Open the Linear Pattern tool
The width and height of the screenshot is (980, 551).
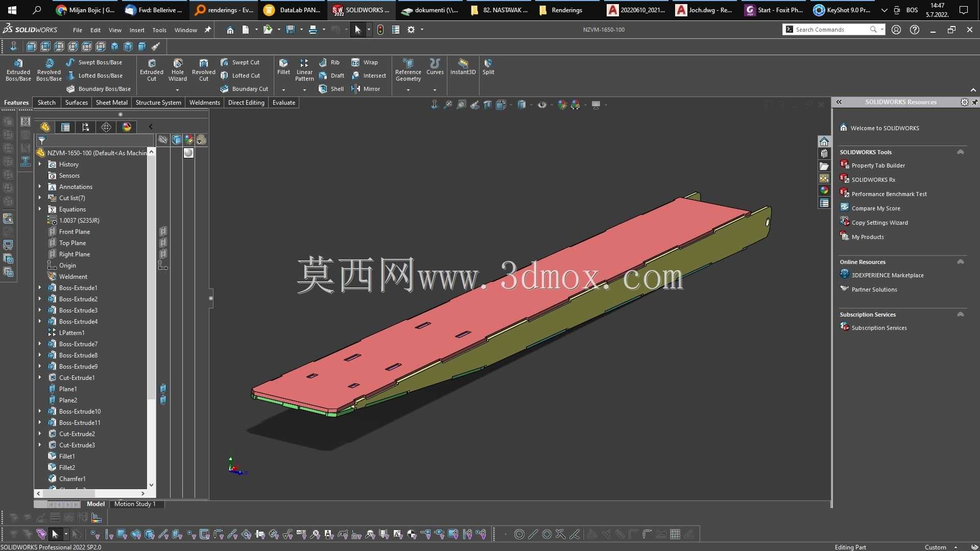(x=304, y=70)
